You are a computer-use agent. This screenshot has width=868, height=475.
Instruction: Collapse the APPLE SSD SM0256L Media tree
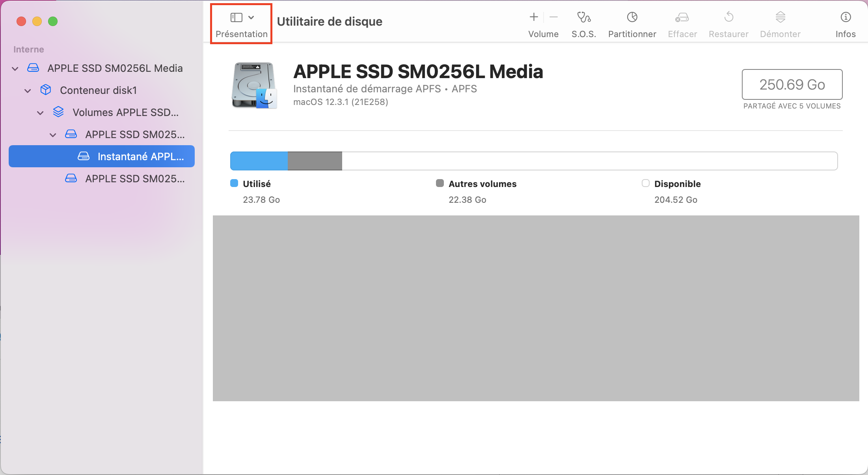coord(15,69)
